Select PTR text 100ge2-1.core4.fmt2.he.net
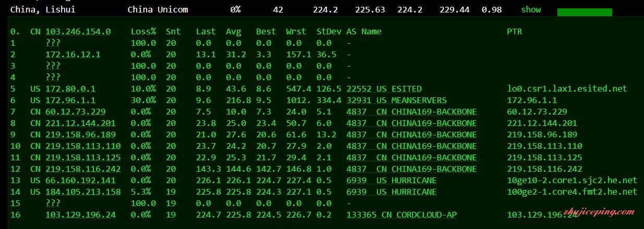The height and width of the screenshot is (229, 644). tap(572, 192)
